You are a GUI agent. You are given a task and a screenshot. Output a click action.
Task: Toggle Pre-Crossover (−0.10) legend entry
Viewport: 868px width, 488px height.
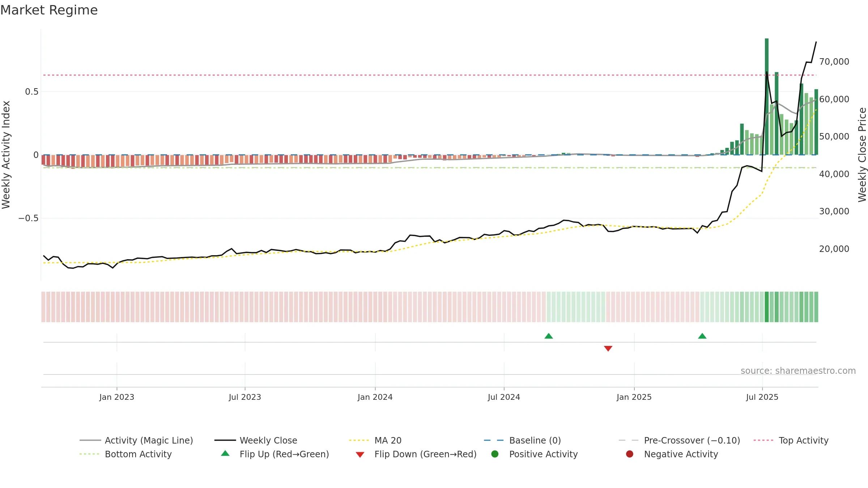coord(679,440)
